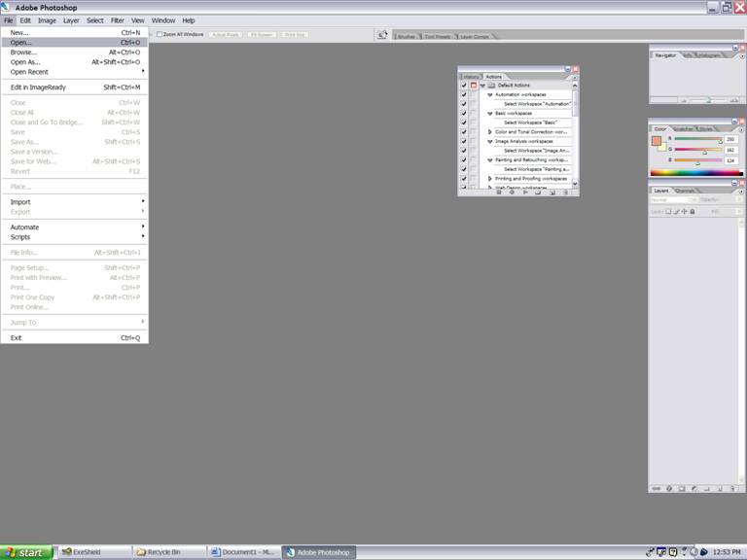747x560 pixels.
Task: Click the stop button in Actions panel
Action: coord(499,192)
